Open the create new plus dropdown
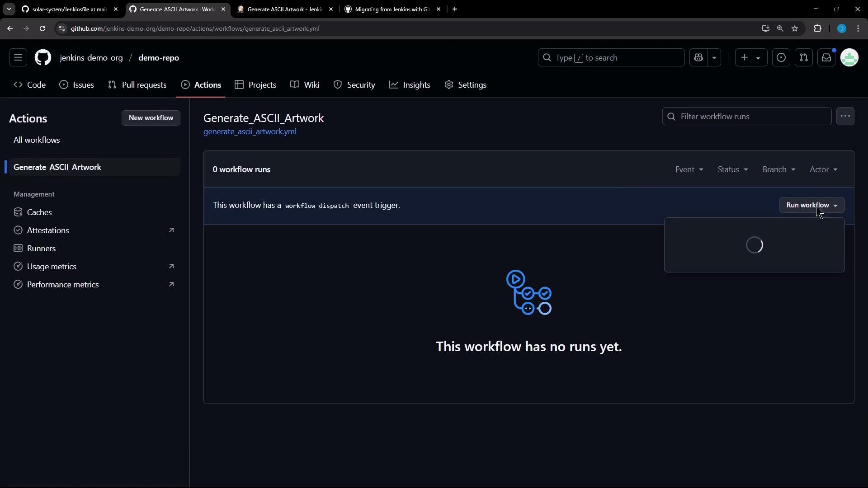868x488 pixels. [x=751, y=58]
